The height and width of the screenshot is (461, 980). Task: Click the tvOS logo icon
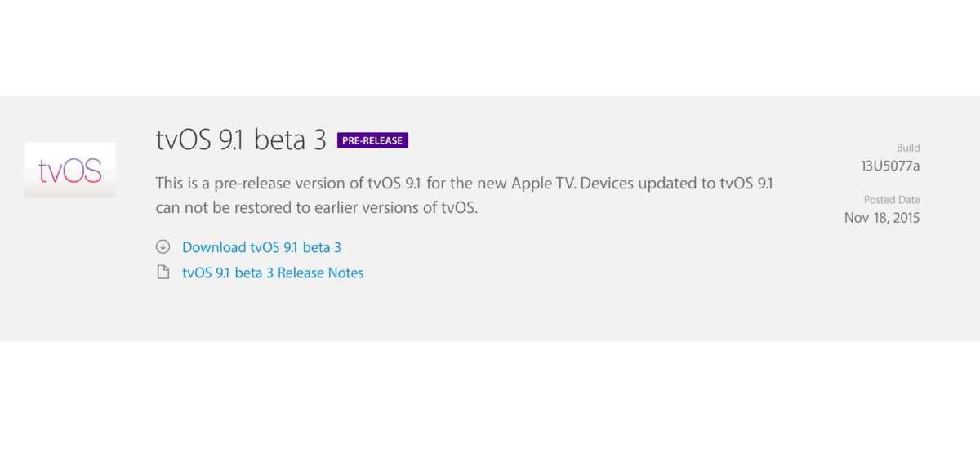click(x=70, y=170)
